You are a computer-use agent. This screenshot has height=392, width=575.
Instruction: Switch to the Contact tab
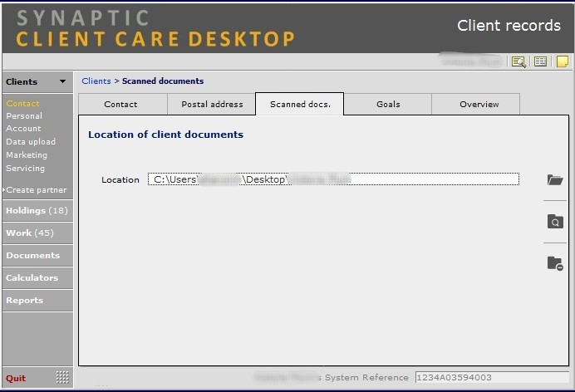[x=123, y=104]
